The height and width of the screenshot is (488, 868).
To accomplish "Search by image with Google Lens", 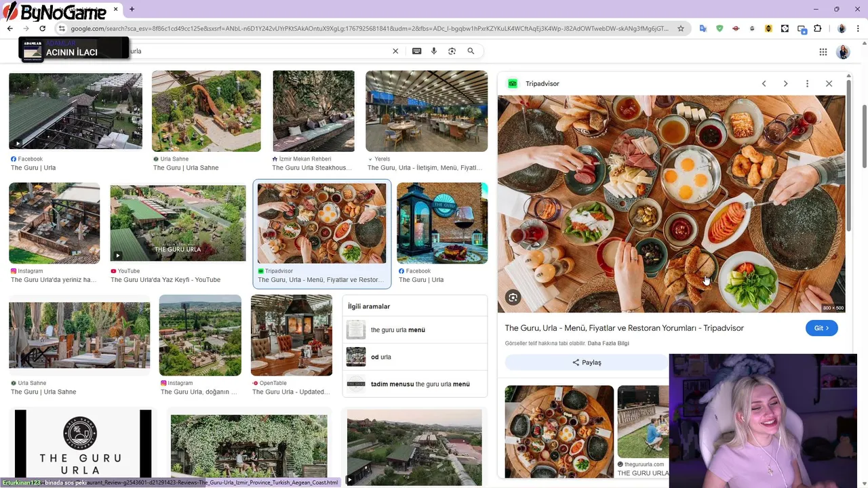I will 452,51.
